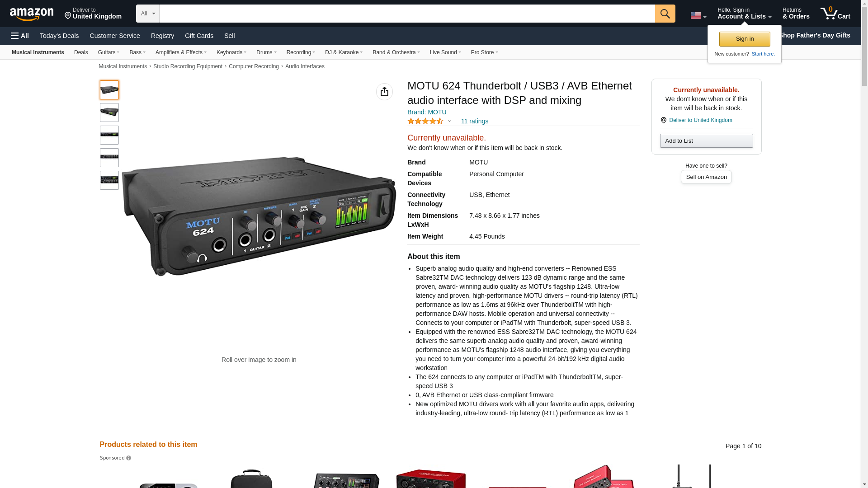Expand the Recording dropdown menu
Image resolution: width=868 pixels, height=488 pixels.
click(x=301, y=52)
